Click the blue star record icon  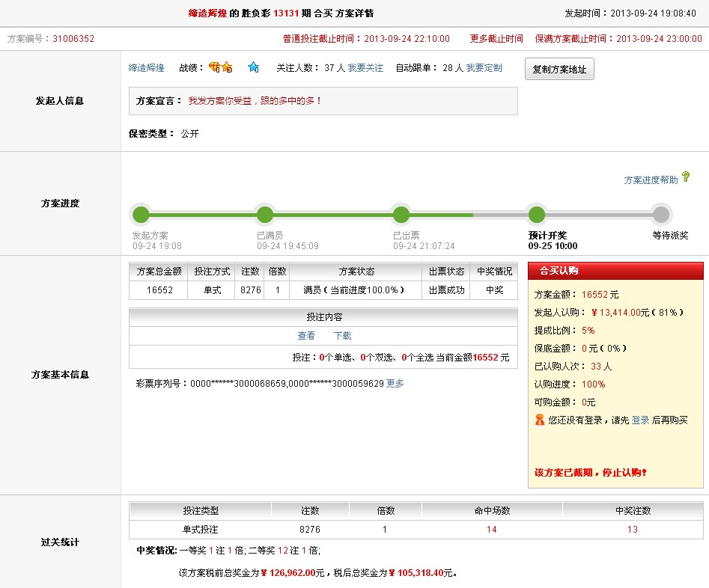[253, 67]
